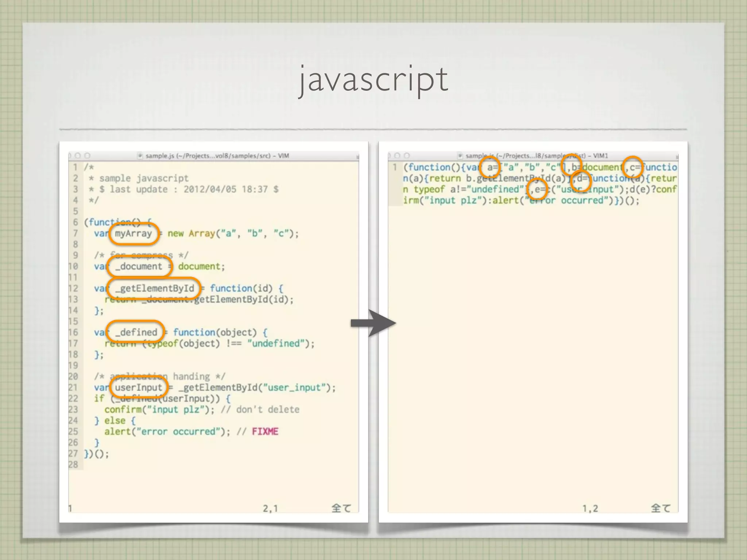
Task: Click 'function(id) {' on line 12
Action: tap(247, 288)
